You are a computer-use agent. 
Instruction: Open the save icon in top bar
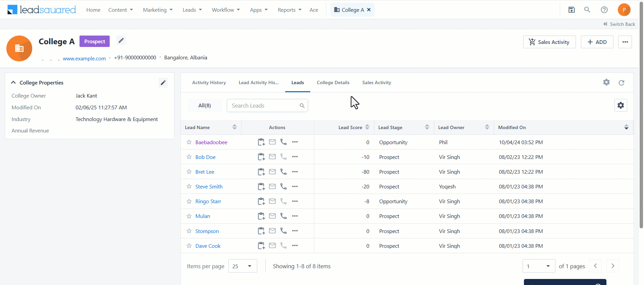pyautogui.click(x=572, y=10)
